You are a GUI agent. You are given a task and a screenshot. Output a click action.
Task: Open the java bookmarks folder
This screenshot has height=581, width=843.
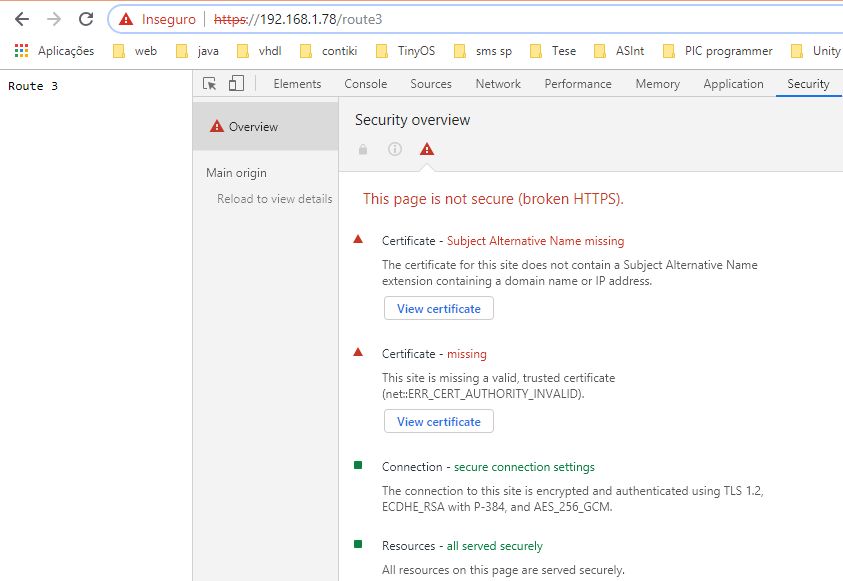point(197,51)
